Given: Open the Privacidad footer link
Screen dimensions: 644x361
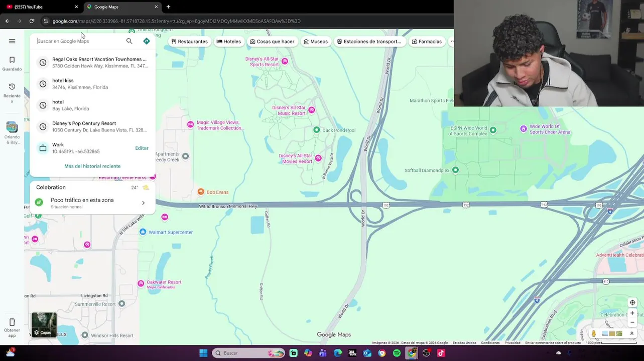Looking at the screenshot, I should click(512, 343).
